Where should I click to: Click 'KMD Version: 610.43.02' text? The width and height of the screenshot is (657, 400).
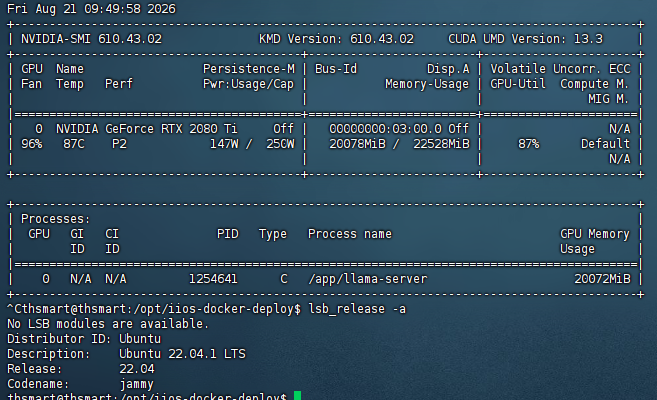tap(336, 39)
